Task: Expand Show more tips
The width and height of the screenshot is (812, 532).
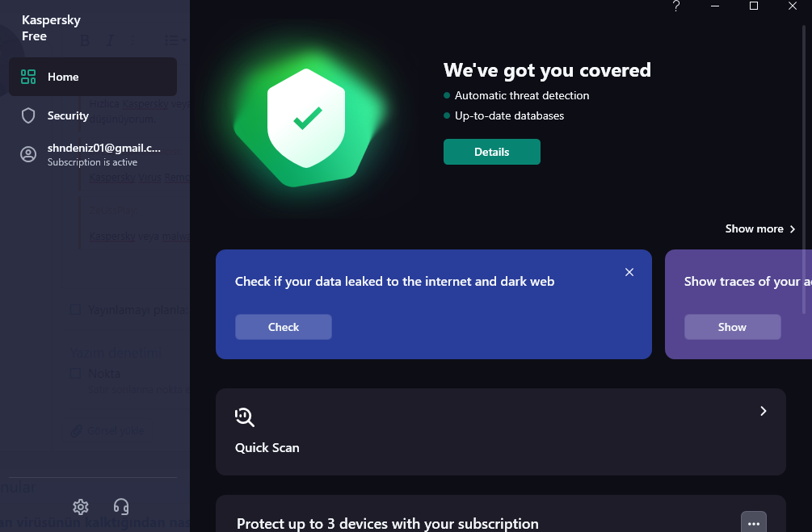Action: [x=760, y=228]
